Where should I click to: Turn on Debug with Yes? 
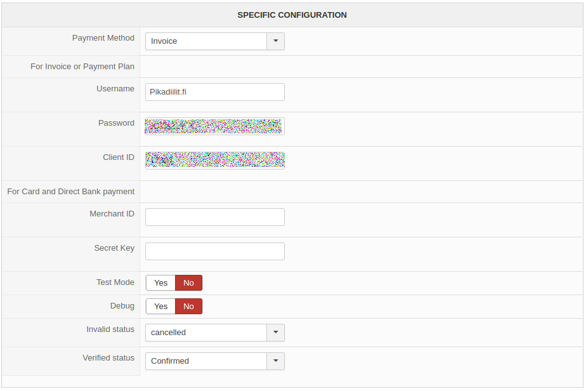pos(161,307)
